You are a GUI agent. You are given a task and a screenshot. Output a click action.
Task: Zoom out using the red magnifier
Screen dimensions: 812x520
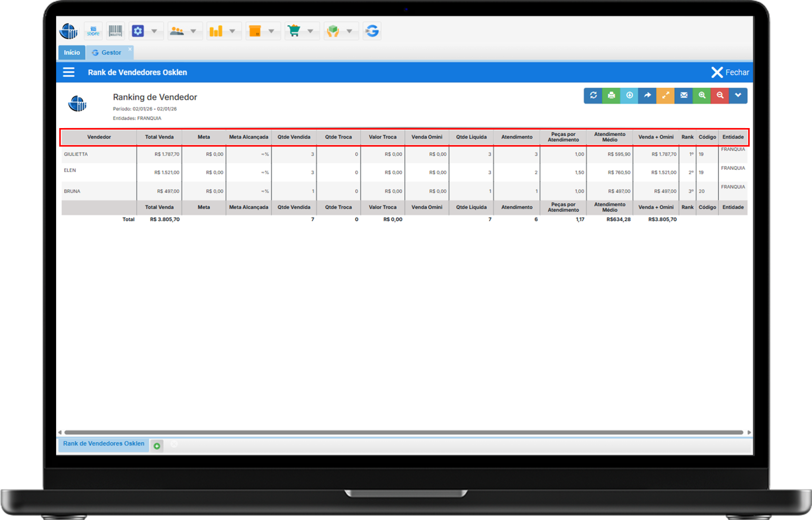(720, 96)
